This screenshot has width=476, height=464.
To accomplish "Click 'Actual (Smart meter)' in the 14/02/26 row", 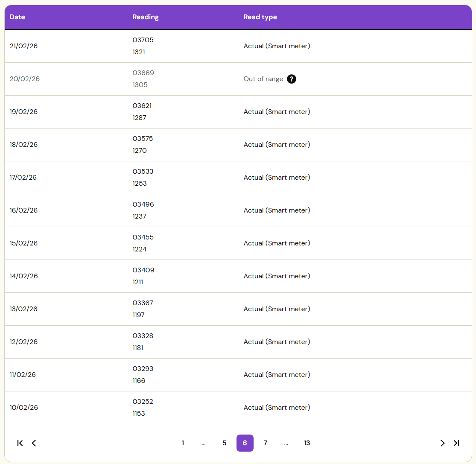I will click(277, 276).
